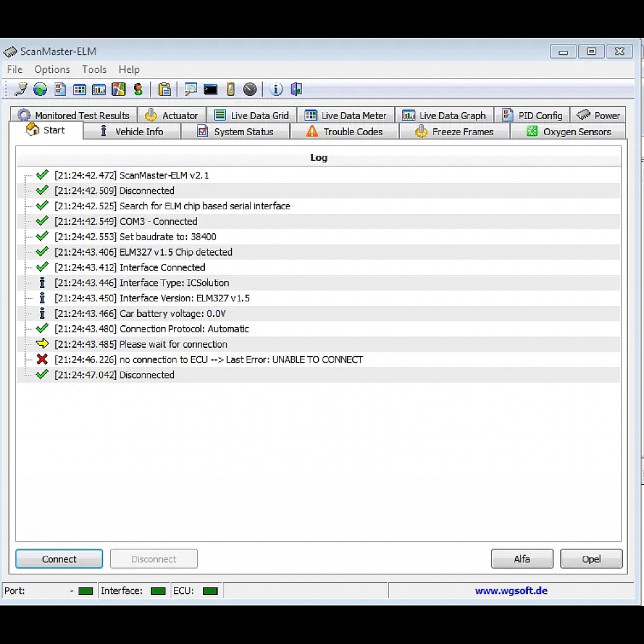Image resolution: width=644 pixels, height=644 pixels.
Task: Click the Opel button
Action: coord(591,558)
